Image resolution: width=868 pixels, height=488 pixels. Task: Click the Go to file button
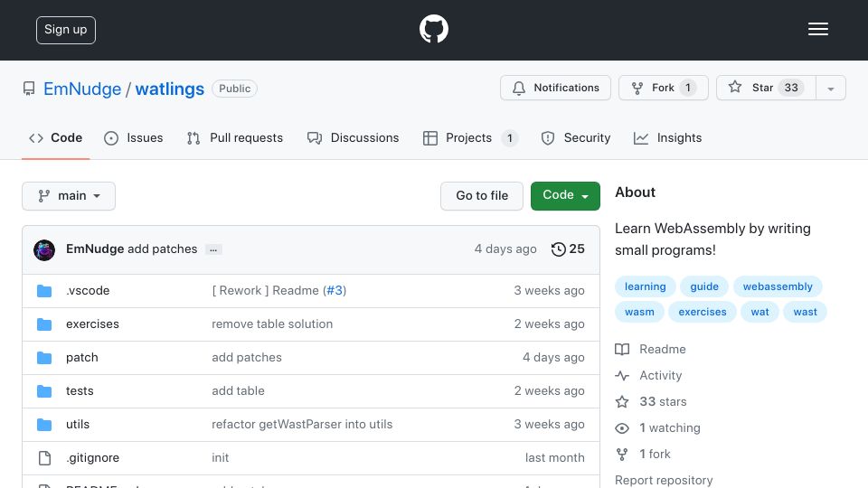(x=482, y=196)
